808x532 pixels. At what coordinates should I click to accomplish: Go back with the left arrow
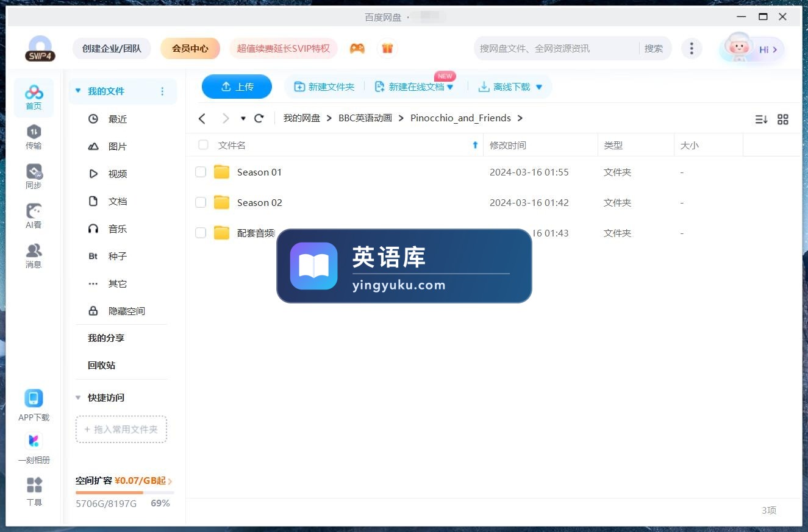click(x=202, y=118)
